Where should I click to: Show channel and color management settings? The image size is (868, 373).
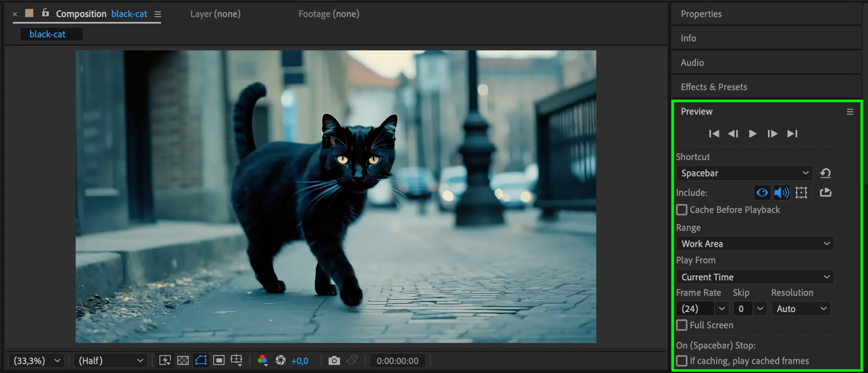[262, 360]
